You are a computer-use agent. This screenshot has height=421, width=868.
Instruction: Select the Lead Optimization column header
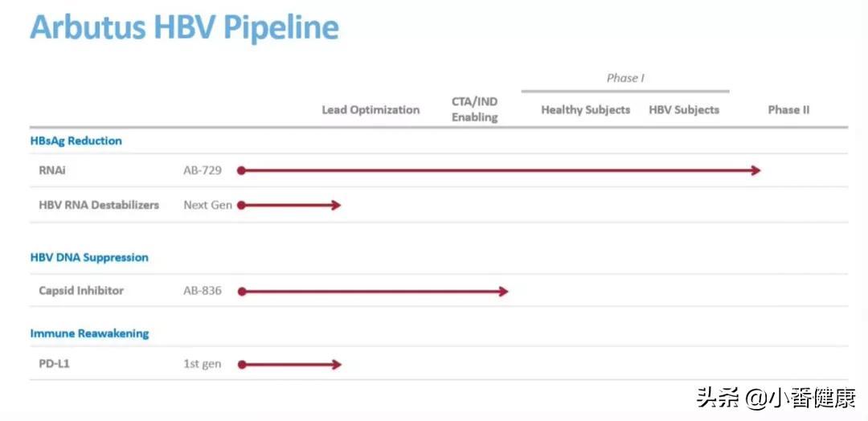371,110
